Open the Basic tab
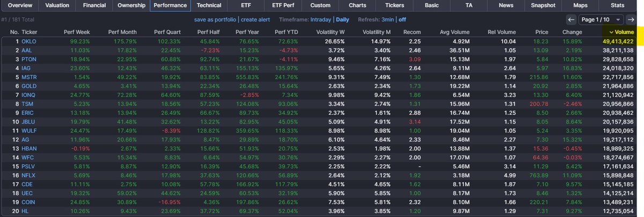Screen dimensions: 644x217 (x=431, y=6)
